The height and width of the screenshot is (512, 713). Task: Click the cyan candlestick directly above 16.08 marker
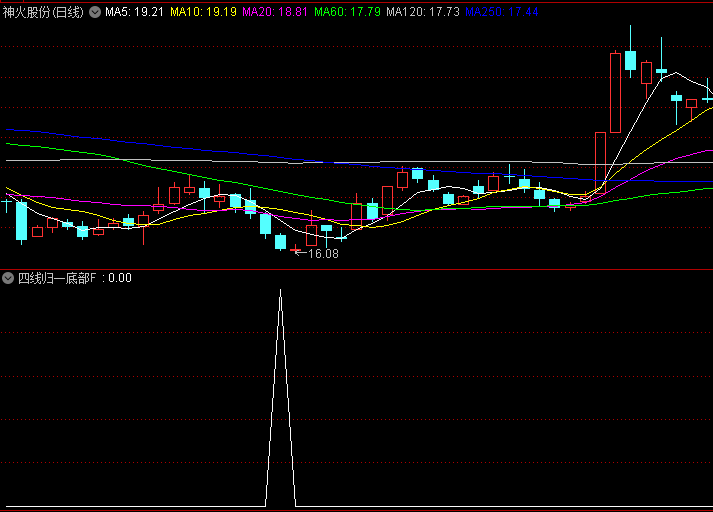[x=281, y=241]
